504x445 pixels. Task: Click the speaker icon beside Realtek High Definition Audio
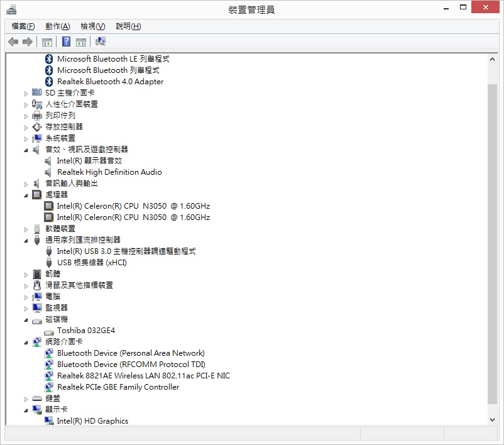pyautogui.click(x=48, y=172)
